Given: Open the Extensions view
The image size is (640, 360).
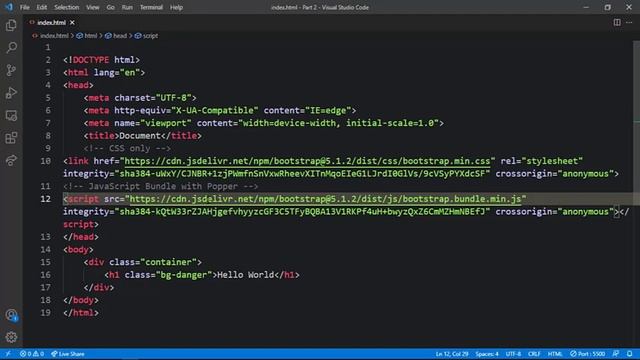Looking at the screenshot, I should [11, 138].
